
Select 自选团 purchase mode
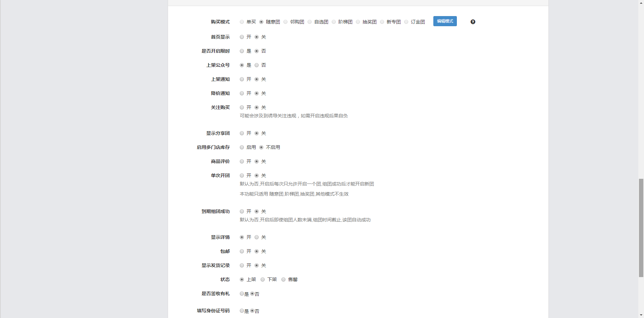310,22
